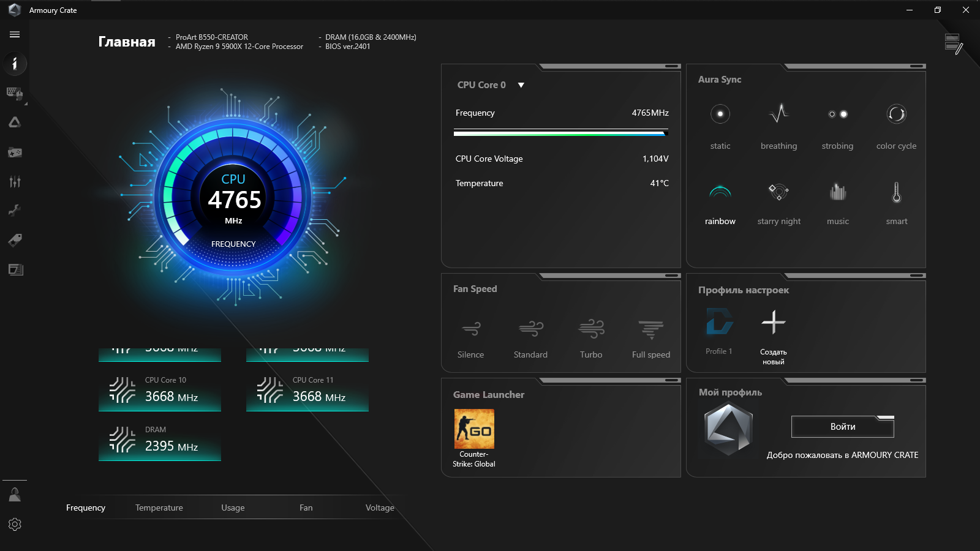The image size is (980, 551).
Task: Open the Game Library sidebar icon
Action: pyautogui.click(x=15, y=152)
